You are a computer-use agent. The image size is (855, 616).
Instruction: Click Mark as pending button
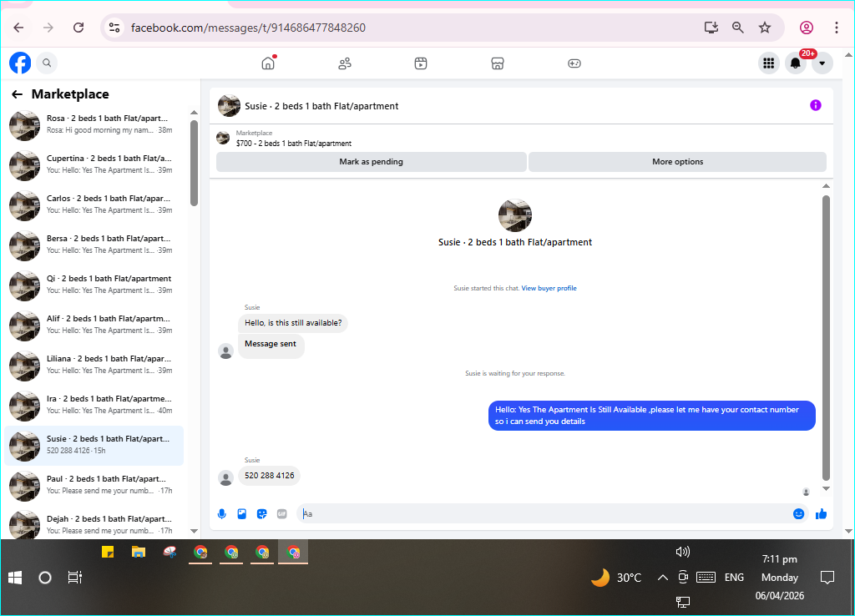point(372,162)
